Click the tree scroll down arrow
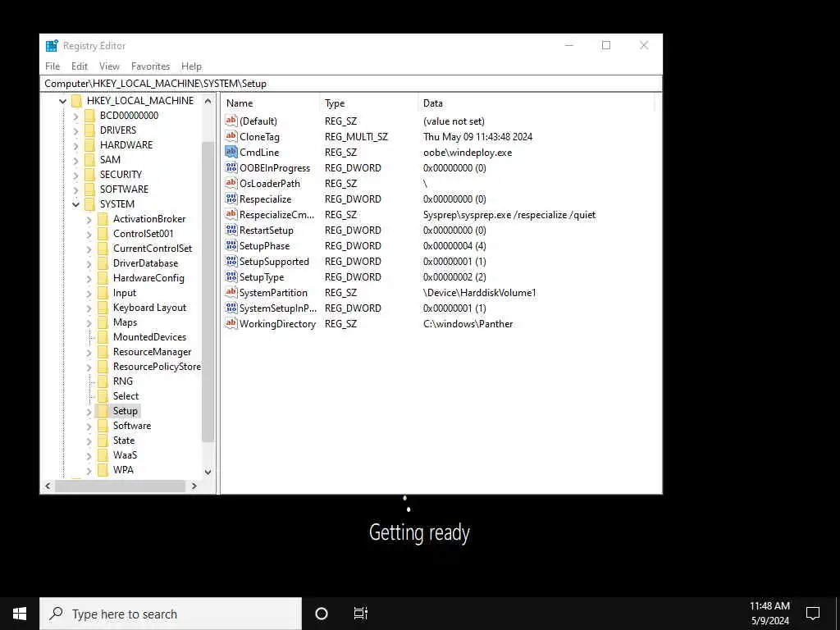 (208, 472)
